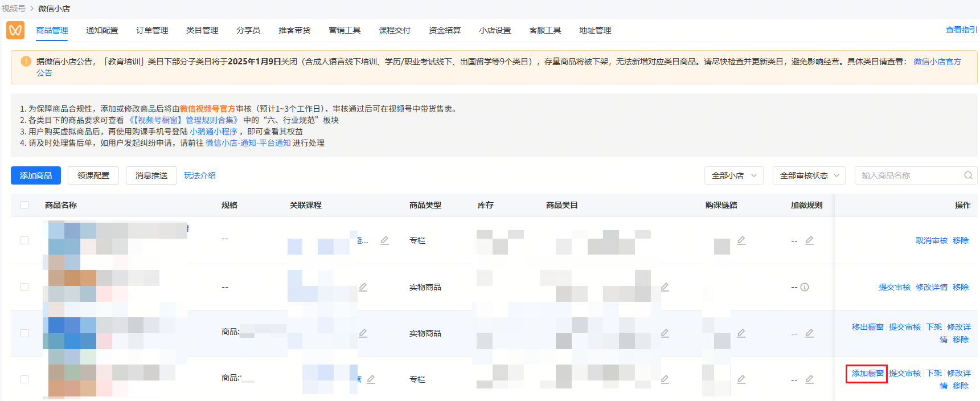This screenshot has width=980, height=401.
Task: Click 查看指引 link at top right
Action: tap(961, 30)
